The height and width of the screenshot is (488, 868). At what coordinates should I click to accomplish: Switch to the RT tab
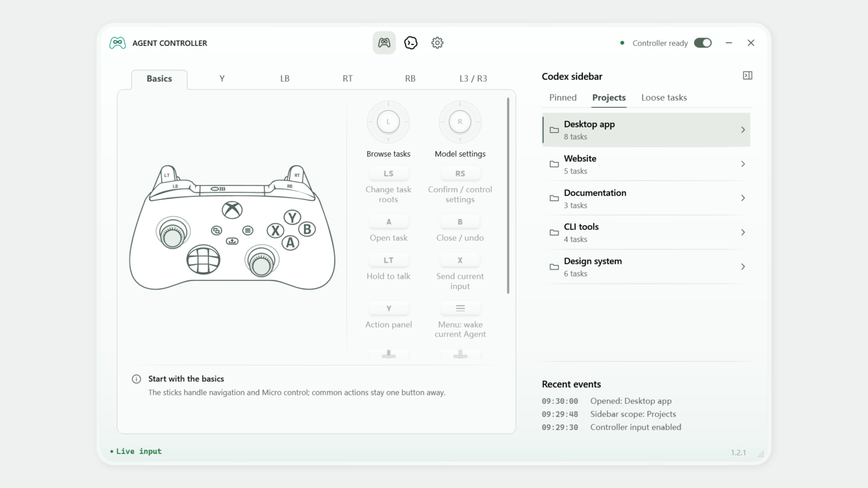coord(347,79)
